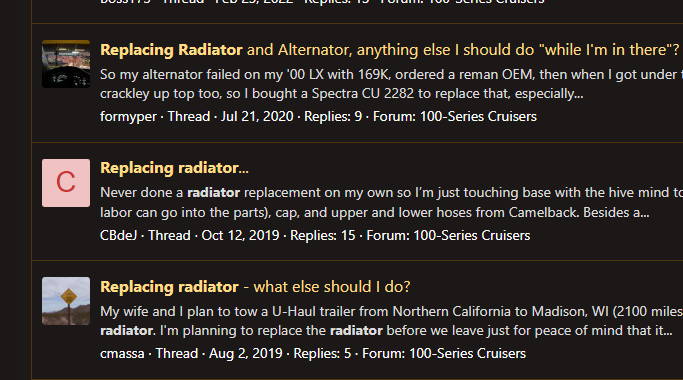Select the "Never done a radiator replacement" snippet
683x380 pixels.
click(x=391, y=202)
